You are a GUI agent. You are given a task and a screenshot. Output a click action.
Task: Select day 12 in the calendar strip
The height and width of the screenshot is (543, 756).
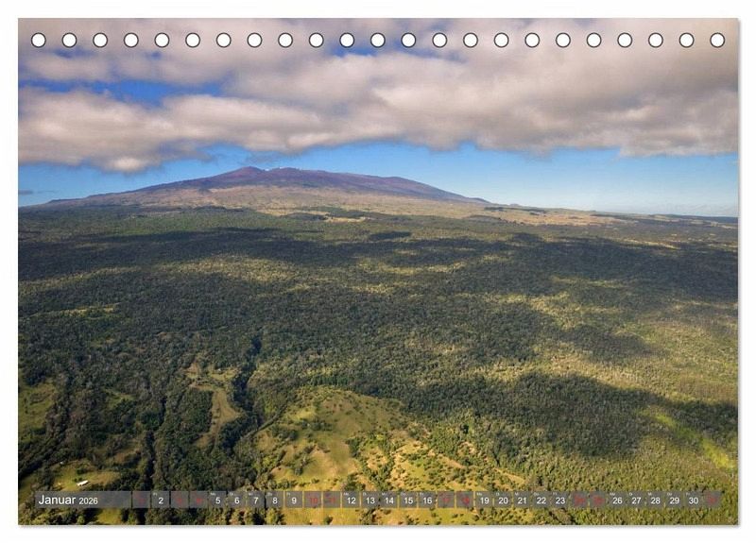point(351,500)
